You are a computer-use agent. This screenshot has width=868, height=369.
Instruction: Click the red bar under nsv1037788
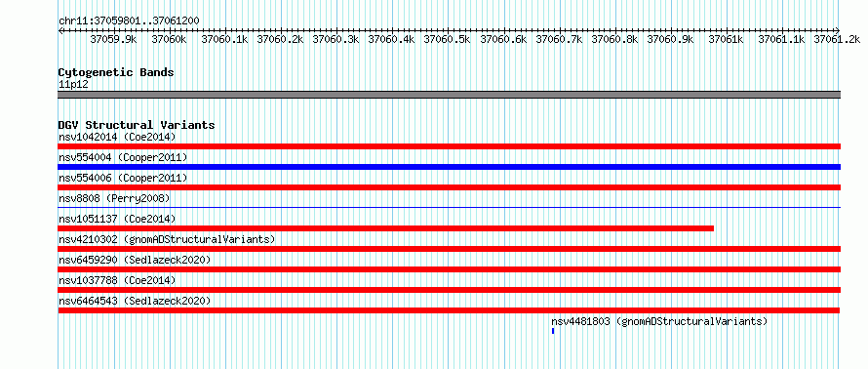pos(449,290)
